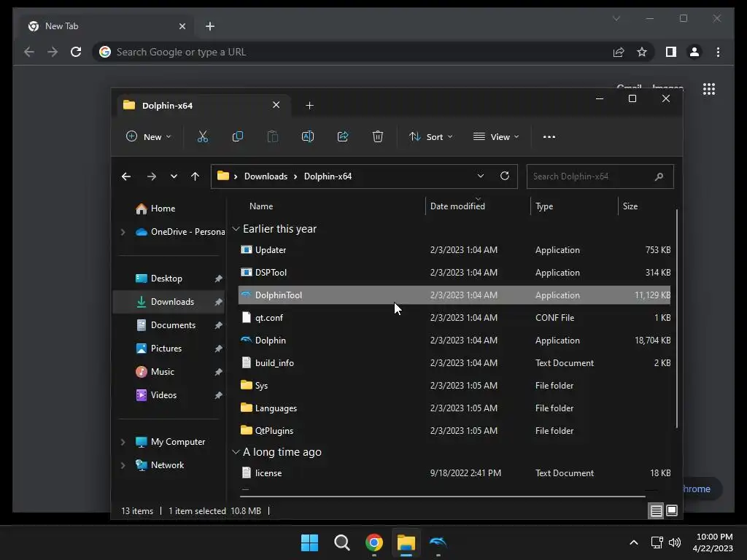Add a new File Explorer tab
Viewport: 747px width, 560px height.
tap(309, 105)
